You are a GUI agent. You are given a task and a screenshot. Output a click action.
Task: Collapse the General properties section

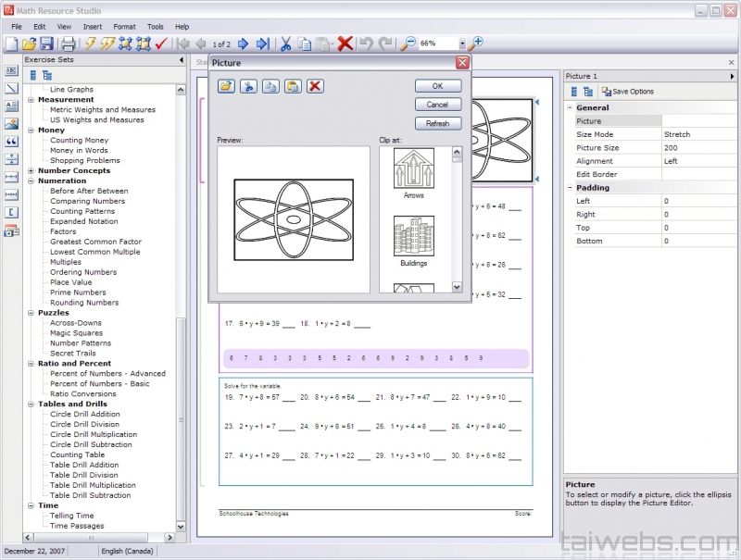pos(569,107)
